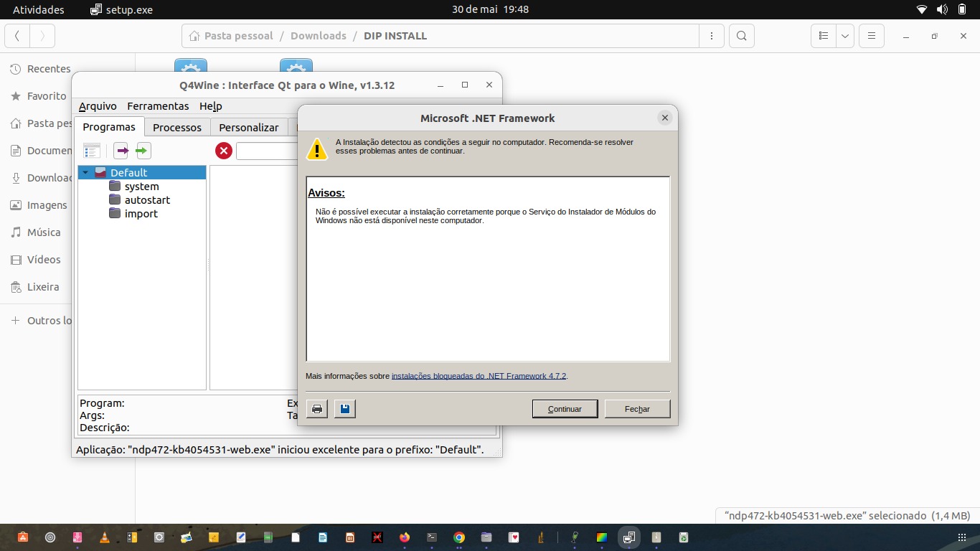Viewport: 980px width, 551px height.
Task: Open Recentes in the Files sidebar
Action: 40,69
